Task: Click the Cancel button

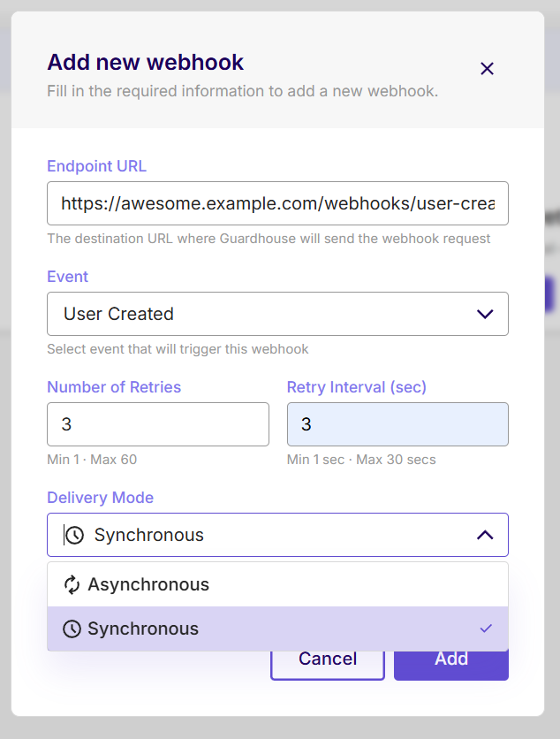Action: [x=327, y=659]
